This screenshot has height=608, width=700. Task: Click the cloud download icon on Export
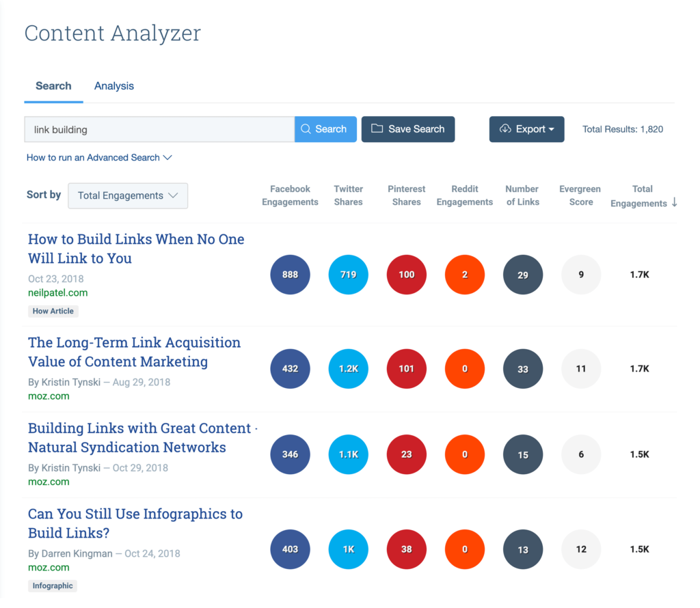505,129
